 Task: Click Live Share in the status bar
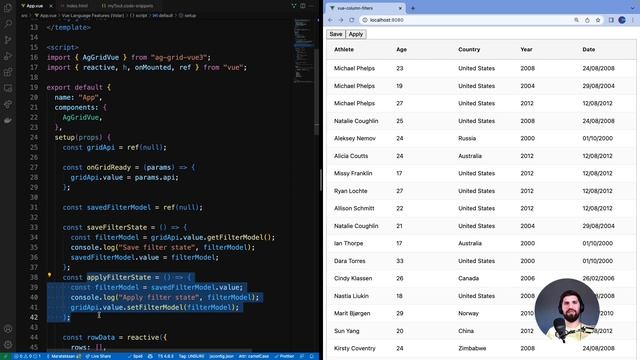point(98,356)
